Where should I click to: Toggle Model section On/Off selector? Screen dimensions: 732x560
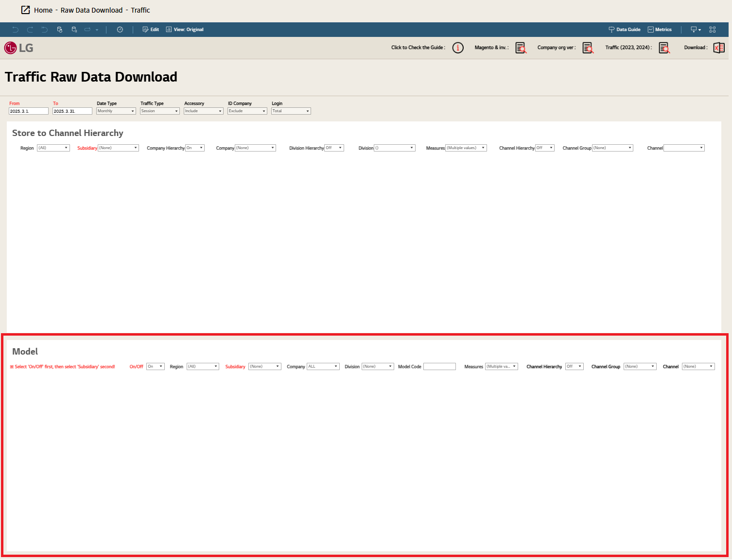[156, 367]
